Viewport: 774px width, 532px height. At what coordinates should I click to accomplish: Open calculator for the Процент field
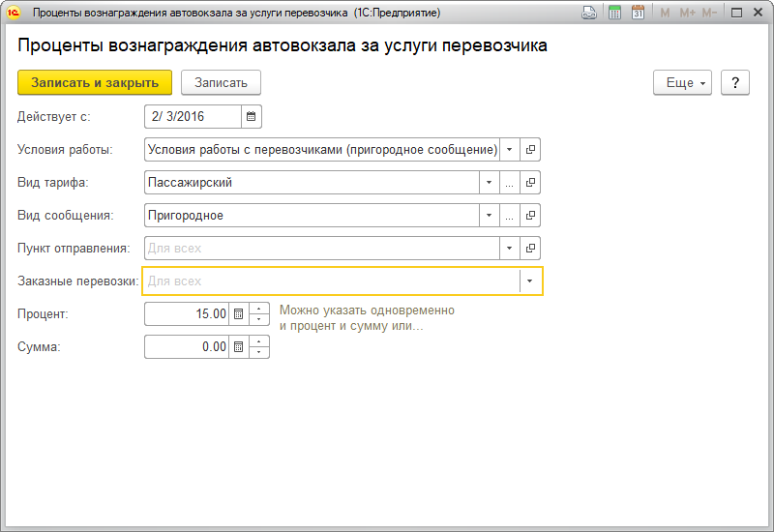point(239,314)
